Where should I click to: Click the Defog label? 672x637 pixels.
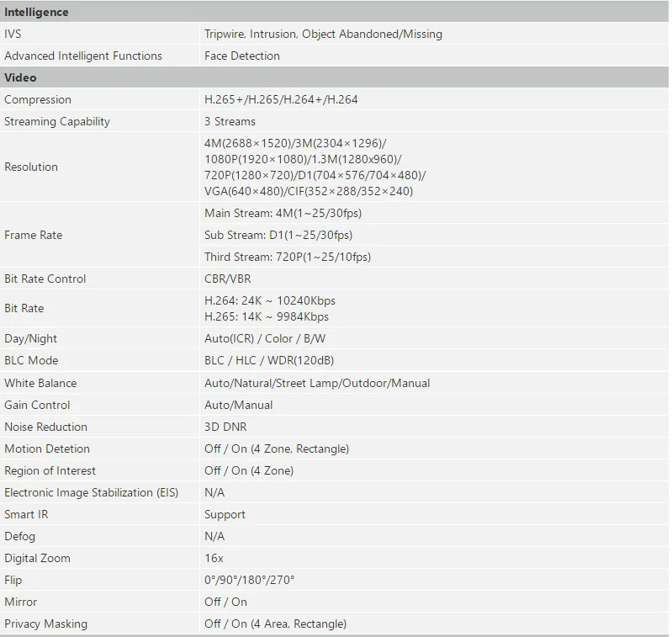point(19,536)
